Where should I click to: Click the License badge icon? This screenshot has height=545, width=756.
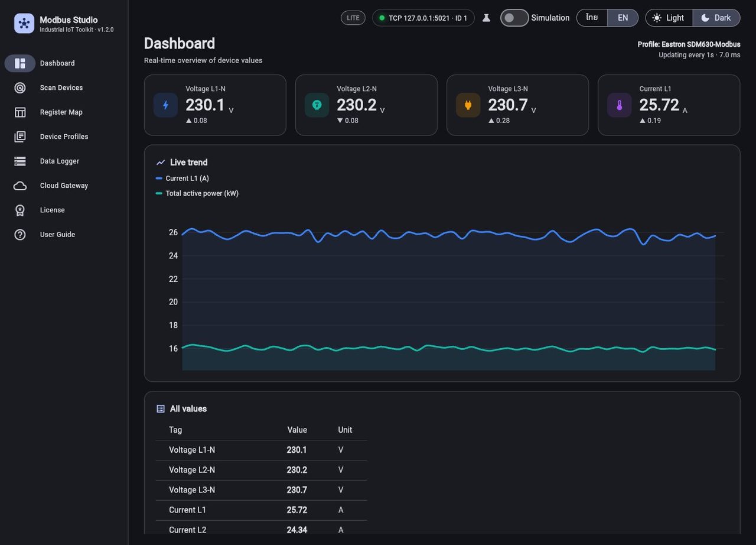click(20, 210)
